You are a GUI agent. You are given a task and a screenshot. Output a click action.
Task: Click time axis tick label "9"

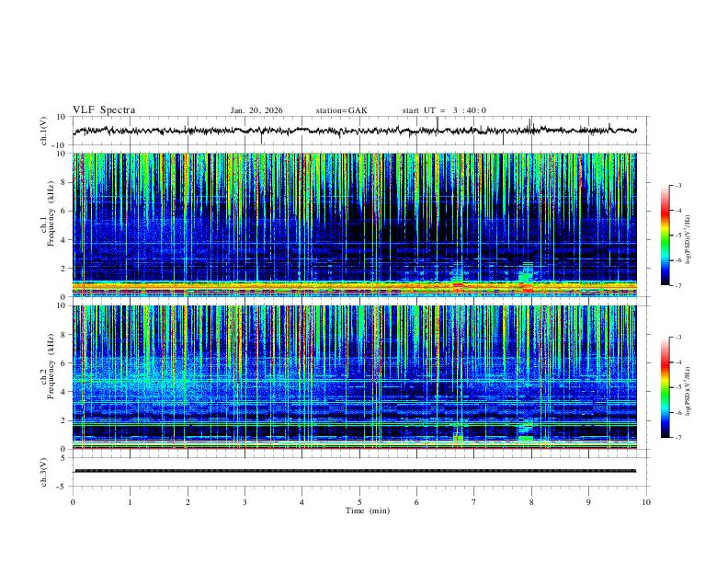pyautogui.click(x=588, y=502)
